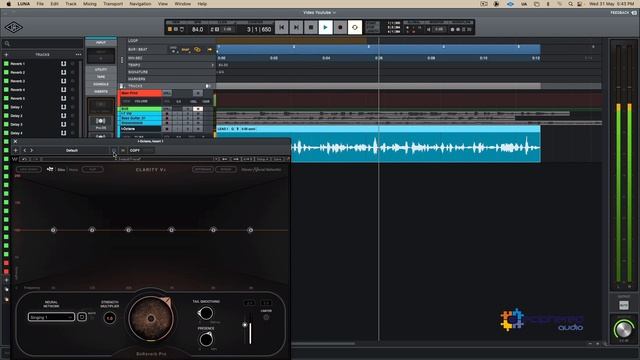
Task: Select the UTILITY section tab
Action: coord(101,69)
